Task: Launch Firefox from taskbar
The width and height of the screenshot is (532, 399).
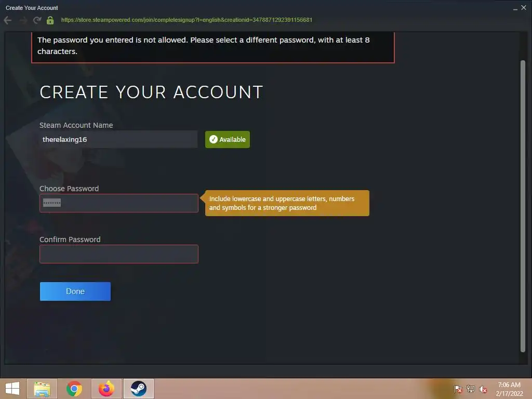Action: pyautogui.click(x=107, y=389)
